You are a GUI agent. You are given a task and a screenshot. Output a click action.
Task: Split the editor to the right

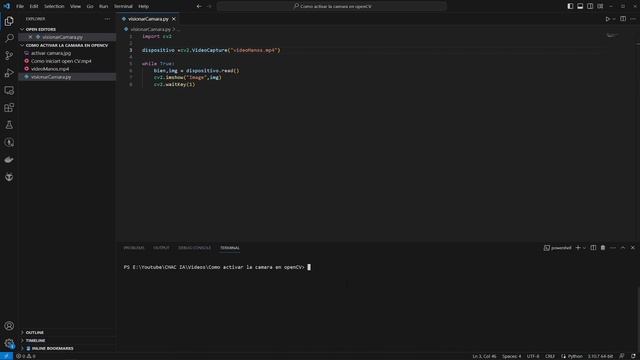[x=623, y=19]
